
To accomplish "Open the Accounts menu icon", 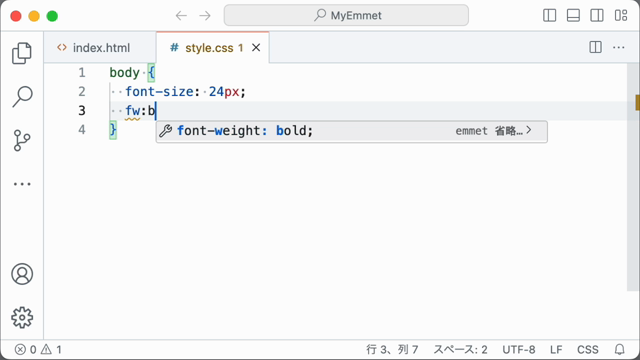I will click(22, 274).
